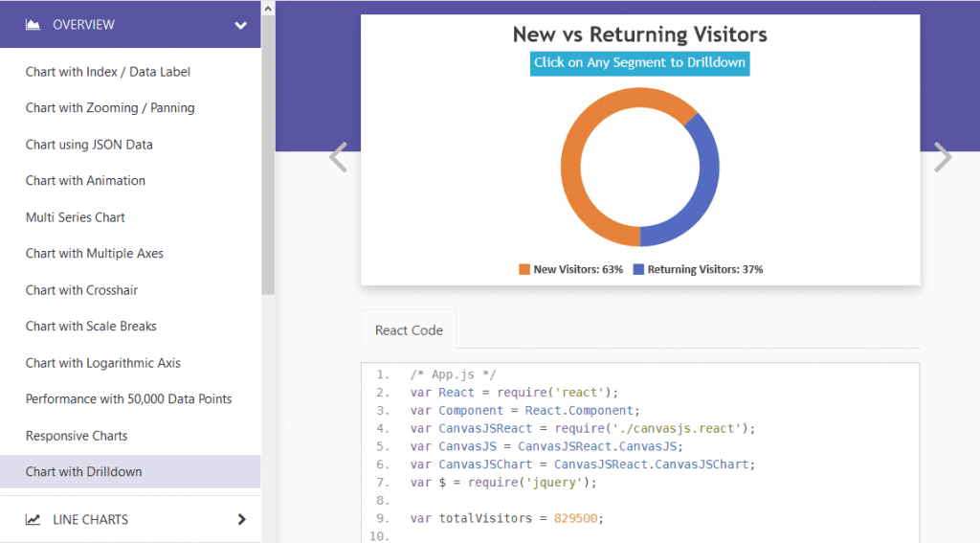Expand the Line Charts section chevron
Viewport: 980px width, 543px height.
pyautogui.click(x=242, y=519)
